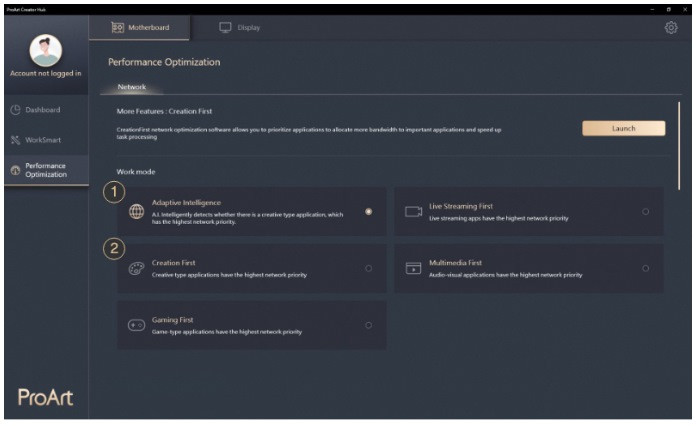Select the Live Streaming First radio button

(645, 212)
